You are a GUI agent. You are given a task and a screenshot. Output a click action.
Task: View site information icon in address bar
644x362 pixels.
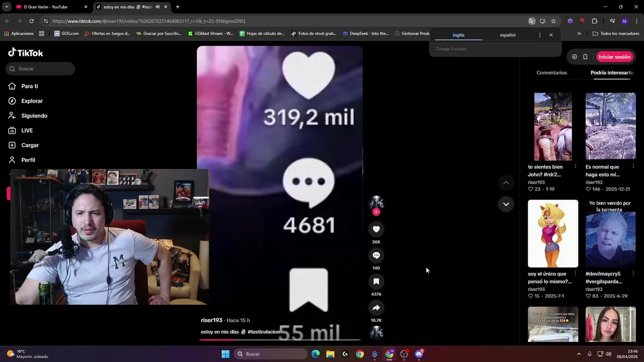click(x=46, y=21)
